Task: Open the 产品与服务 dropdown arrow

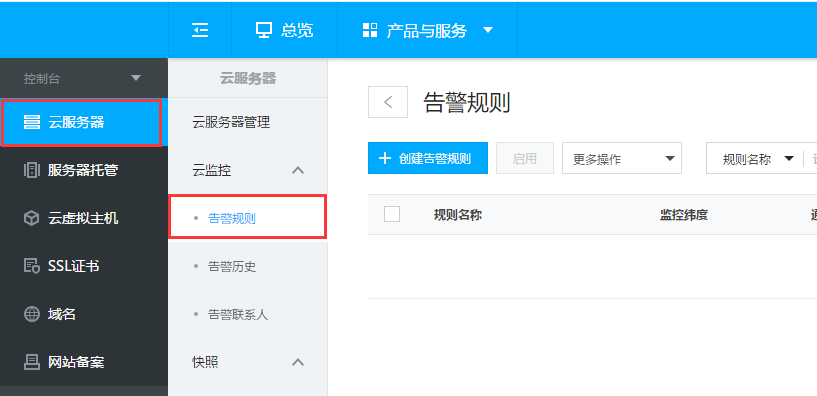Action: tap(488, 30)
